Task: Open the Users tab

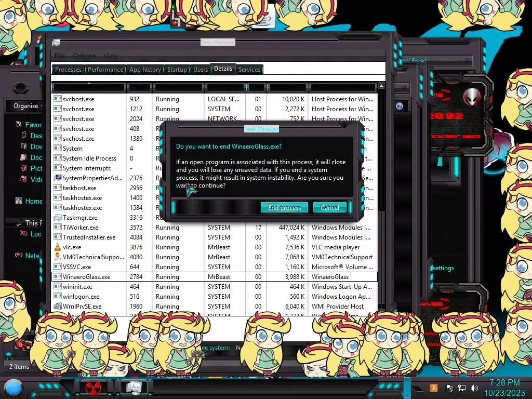Action: pos(200,70)
